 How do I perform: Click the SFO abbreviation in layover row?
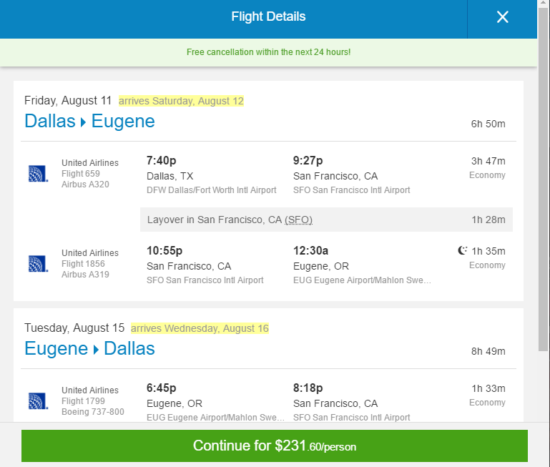tap(299, 220)
